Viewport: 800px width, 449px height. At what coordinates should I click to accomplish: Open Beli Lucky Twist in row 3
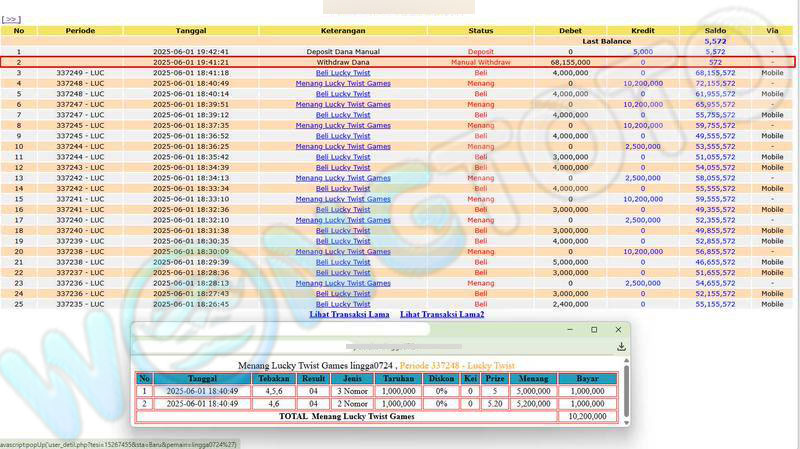click(343, 73)
